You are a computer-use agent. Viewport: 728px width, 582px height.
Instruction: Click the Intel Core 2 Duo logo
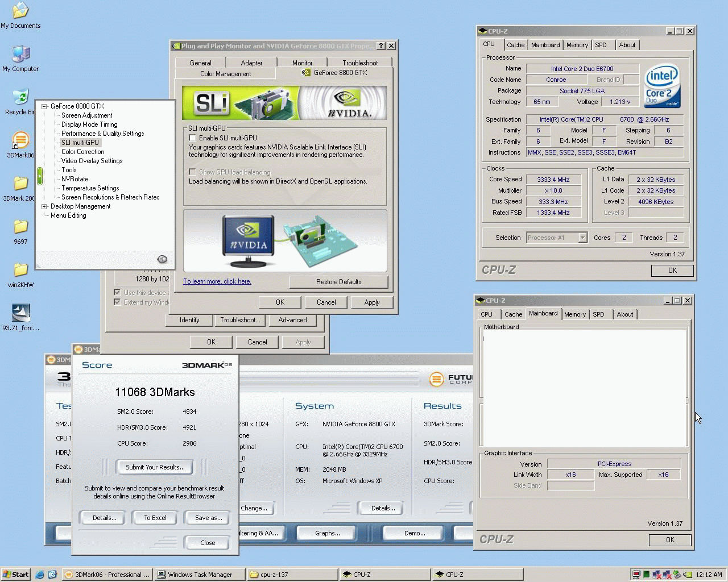click(663, 86)
